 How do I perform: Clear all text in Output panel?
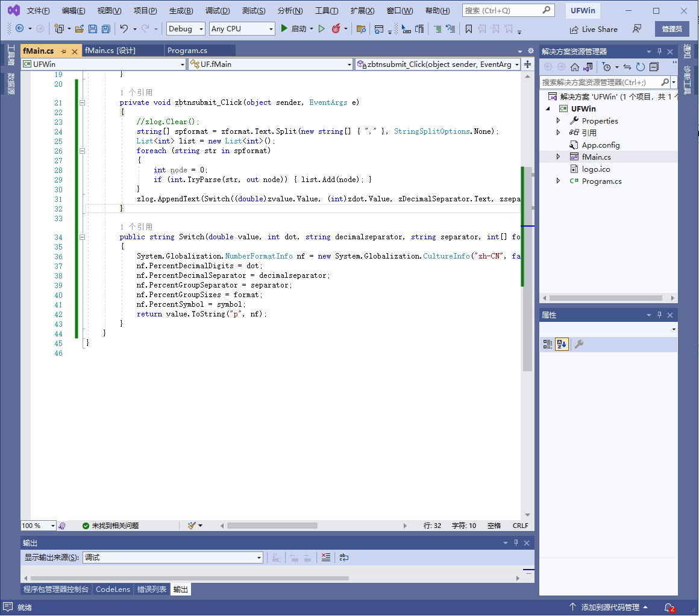click(325, 558)
